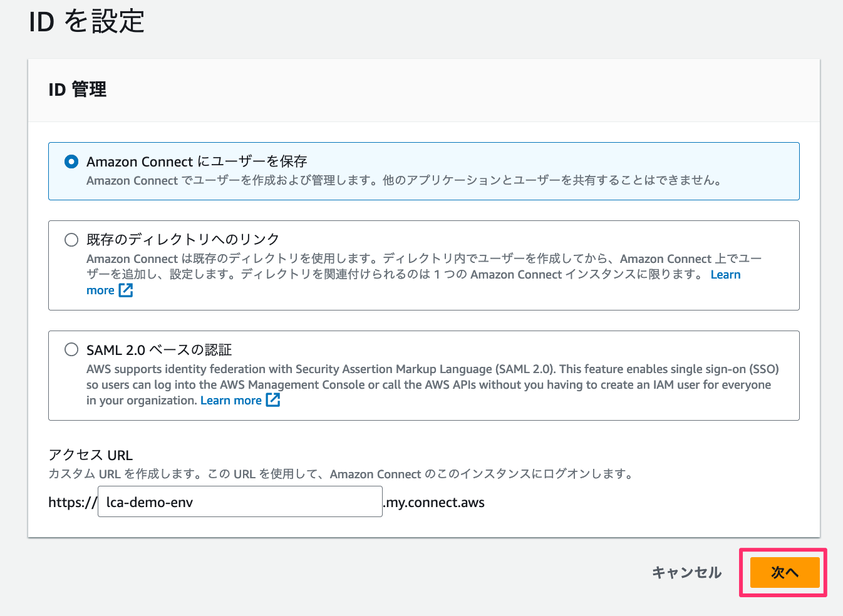843x616 pixels.
Task: Click the .my.connect.aws domain suffix text
Action: [x=434, y=503]
